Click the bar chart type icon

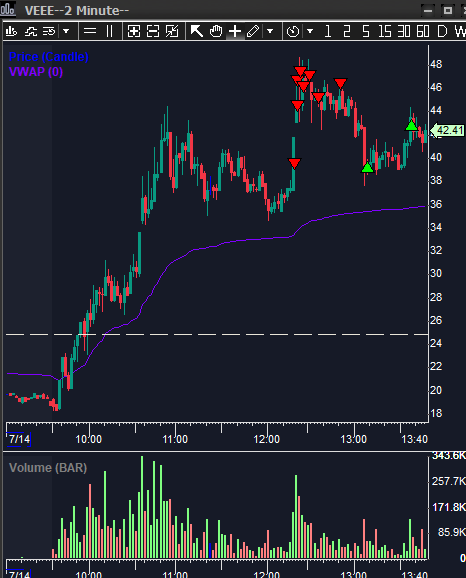11,31
